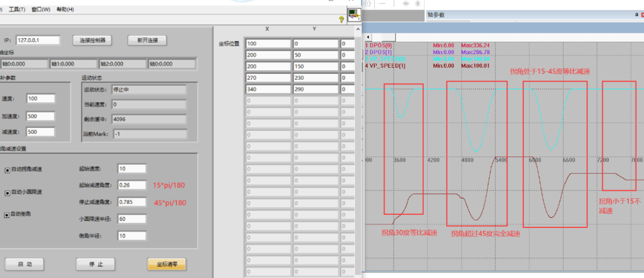This screenshot has width=644, height=278.
Task: Click the Max:336.24 readout
Action: click(x=475, y=45)
